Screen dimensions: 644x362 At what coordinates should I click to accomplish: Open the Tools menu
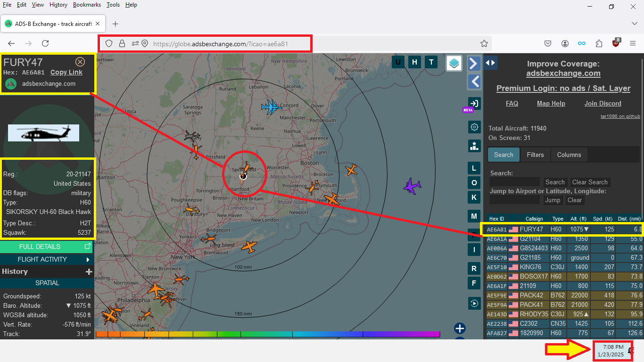[x=113, y=5]
